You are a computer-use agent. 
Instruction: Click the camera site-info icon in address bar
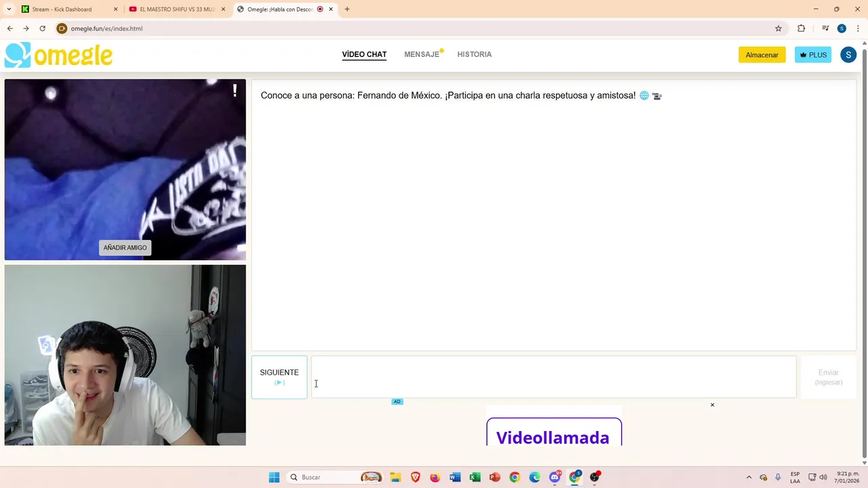point(62,28)
